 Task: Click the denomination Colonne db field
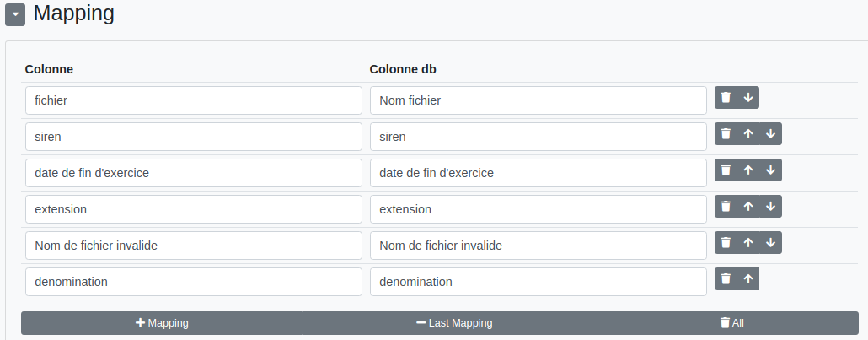pyautogui.click(x=538, y=282)
